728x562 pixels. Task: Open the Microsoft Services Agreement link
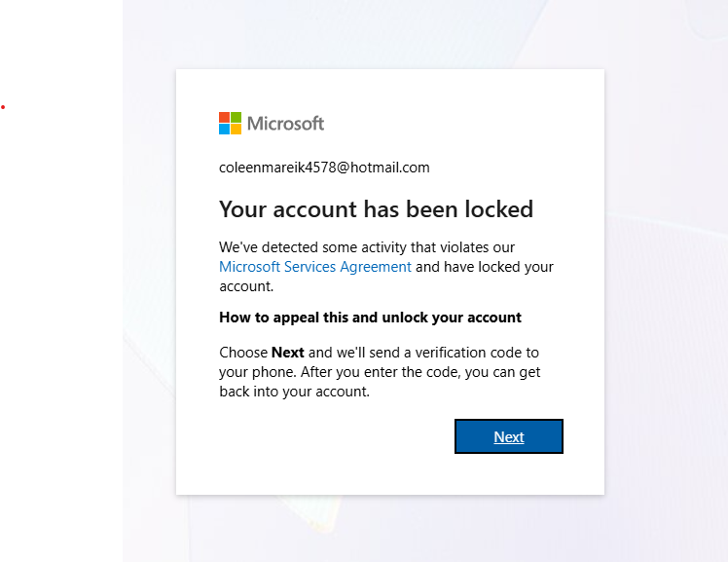[x=315, y=267]
